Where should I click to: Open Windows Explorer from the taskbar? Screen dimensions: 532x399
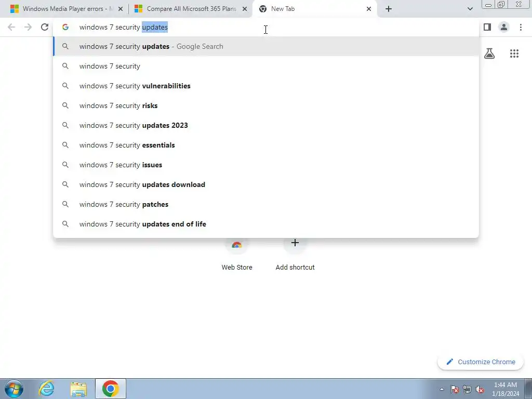(78, 389)
